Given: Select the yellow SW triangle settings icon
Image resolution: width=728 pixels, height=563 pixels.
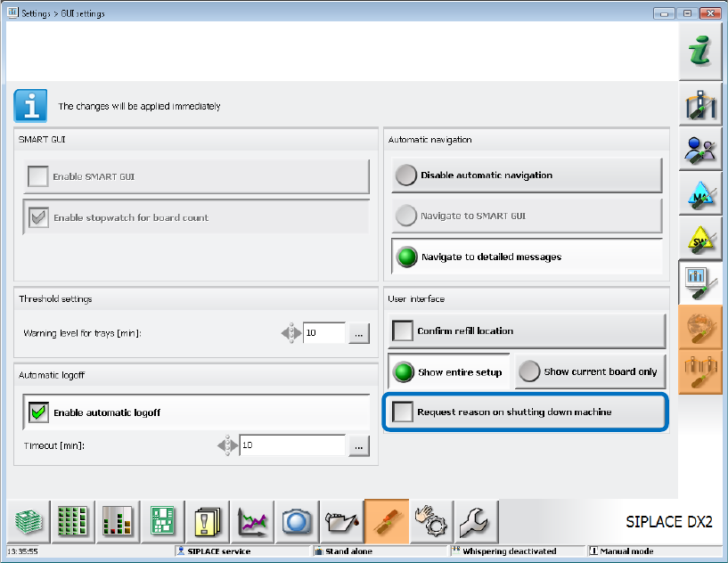Looking at the screenshot, I should 700,239.
